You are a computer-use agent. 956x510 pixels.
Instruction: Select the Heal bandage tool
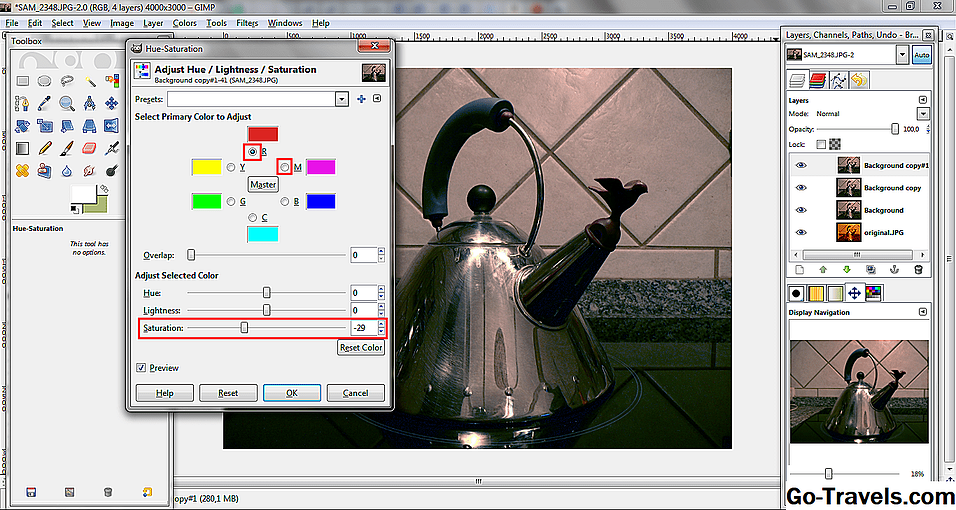21,171
